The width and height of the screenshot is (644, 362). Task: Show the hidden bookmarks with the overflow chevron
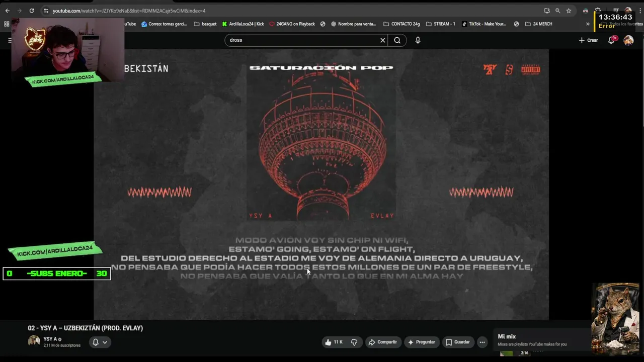coord(588,24)
